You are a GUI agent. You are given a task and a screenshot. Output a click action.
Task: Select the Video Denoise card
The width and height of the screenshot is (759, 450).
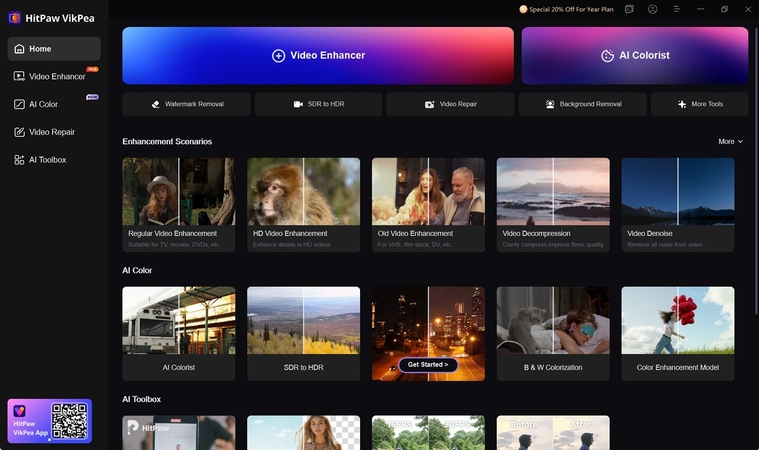(678, 205)
